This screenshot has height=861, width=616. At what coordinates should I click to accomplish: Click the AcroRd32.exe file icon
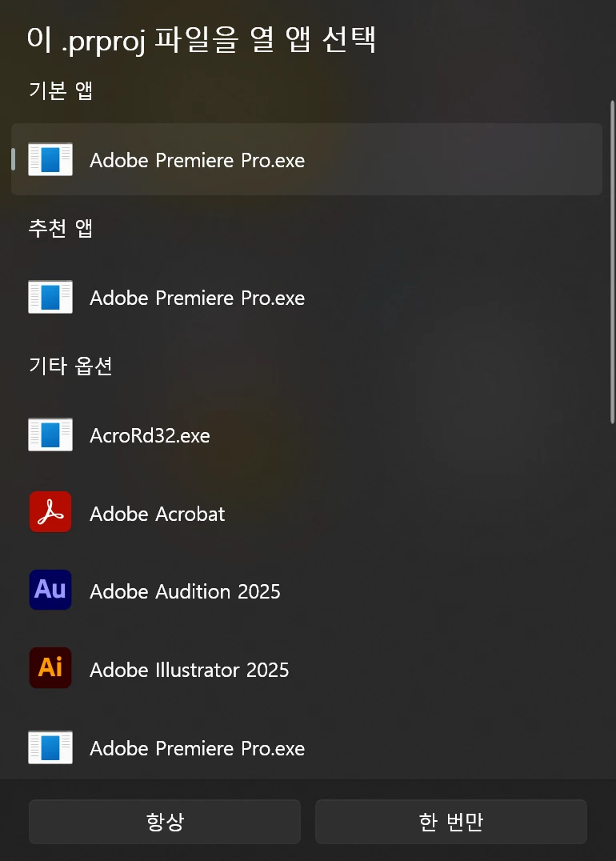coord(50,435)
